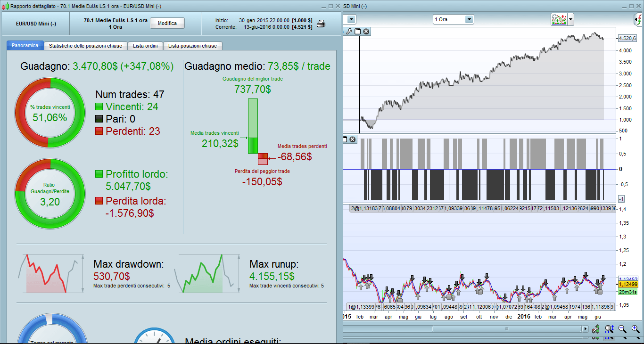This screenshot has height=344, width=644.
Task: Click the Modifica button
Action: click(x=167, y=23)
